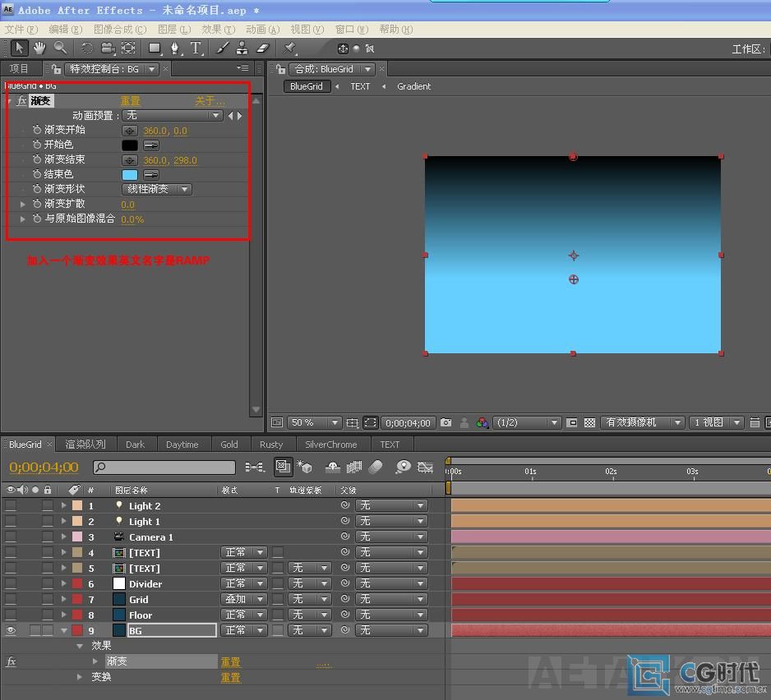The width and height of the screenshot is (771, 700).
Task: Toggle stopwatch for 渐变扩散
Action: pos(37,204)
